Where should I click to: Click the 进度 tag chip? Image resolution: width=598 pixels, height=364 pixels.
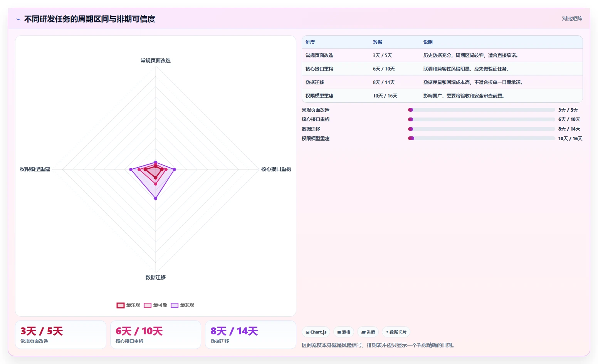[368, 332]
